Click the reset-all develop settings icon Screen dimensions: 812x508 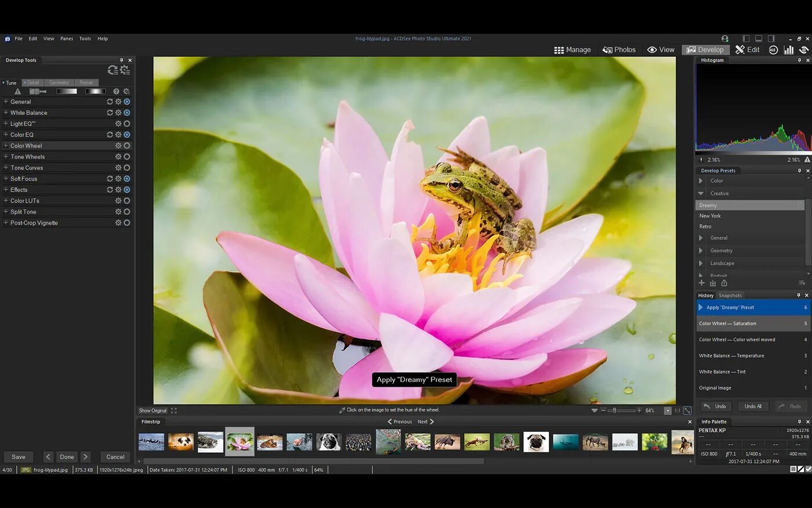(113, 70)
